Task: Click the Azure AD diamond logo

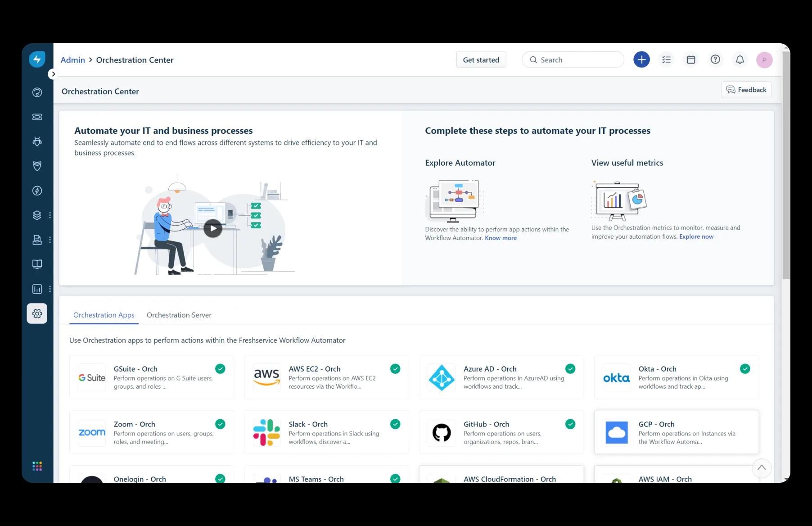Action: (442, 377)
